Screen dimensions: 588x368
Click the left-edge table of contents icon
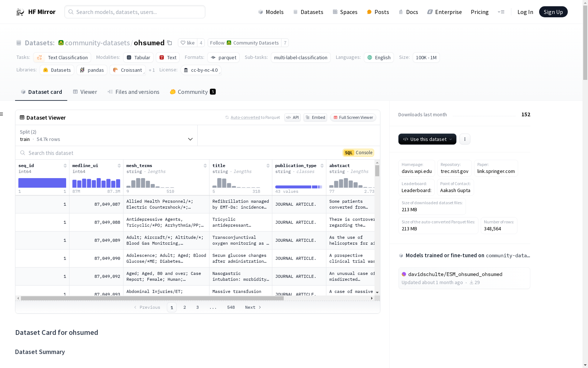click(2, 114)
